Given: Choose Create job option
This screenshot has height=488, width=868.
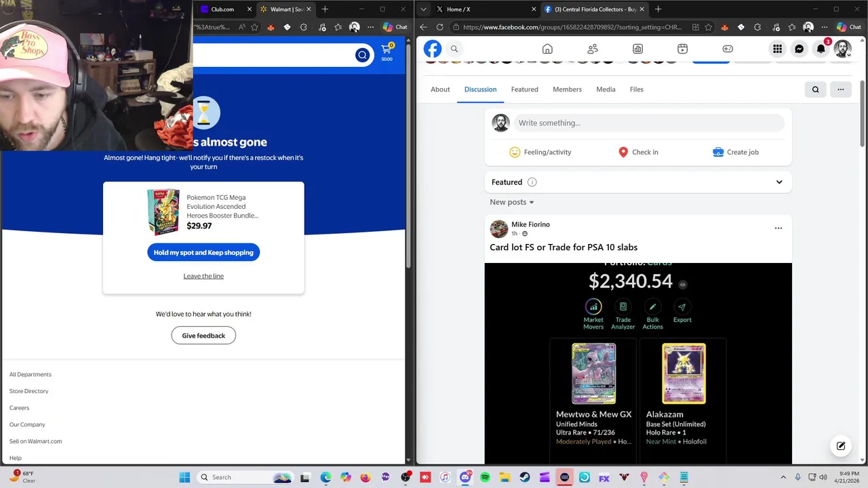Looking at the screenshot, I should tap(736, 152).
